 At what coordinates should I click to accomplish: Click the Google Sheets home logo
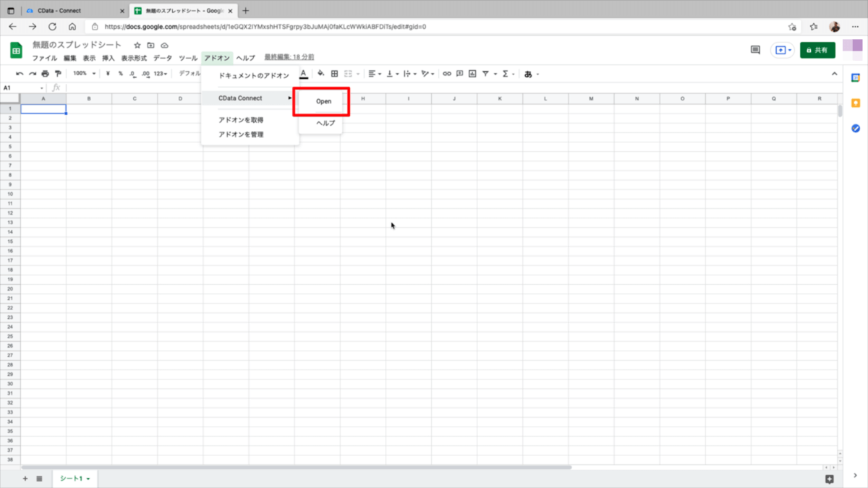[16, 50]
